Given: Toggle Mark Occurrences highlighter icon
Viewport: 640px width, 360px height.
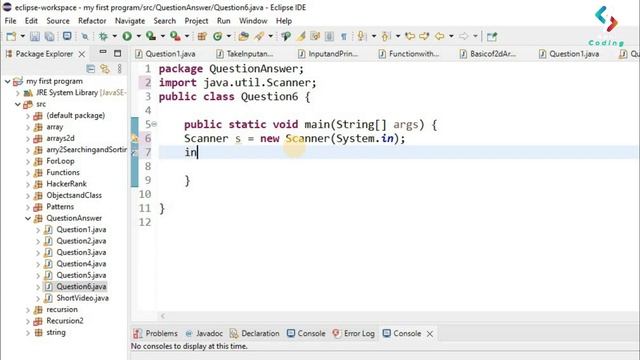Looking at the screenshot, I should pos(301,36).
